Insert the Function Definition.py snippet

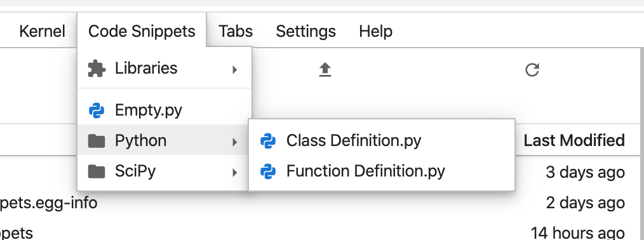pos(382,171)
